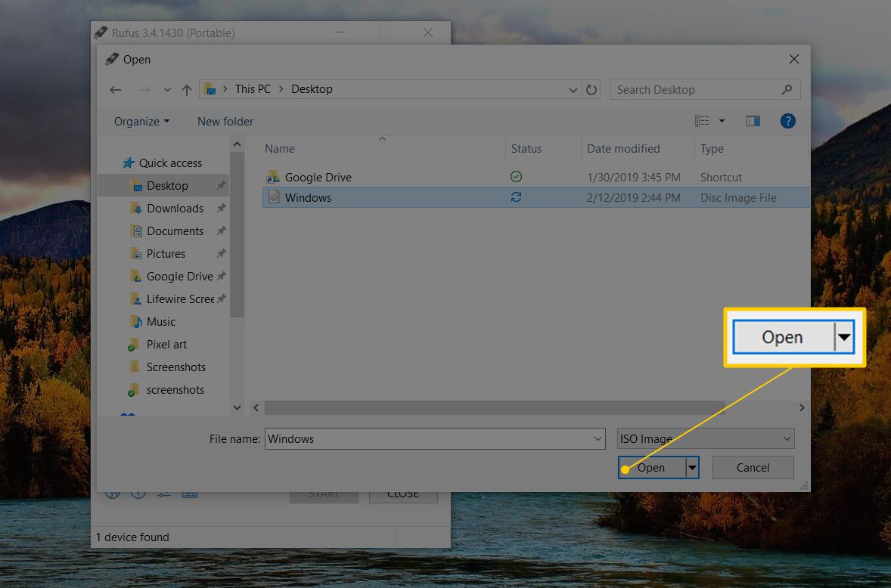
Task: Refresh the Desktop folder listing
Action: [592, 89]
